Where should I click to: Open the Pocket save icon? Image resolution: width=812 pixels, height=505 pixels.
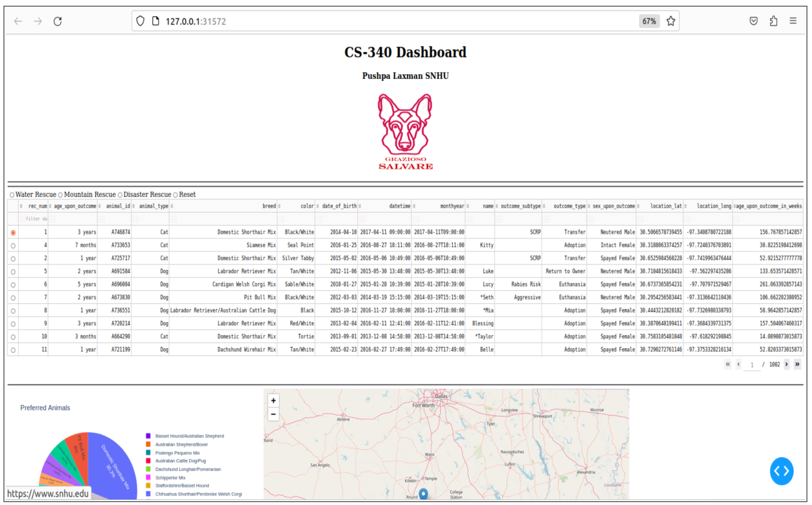[x=754, y=21]
